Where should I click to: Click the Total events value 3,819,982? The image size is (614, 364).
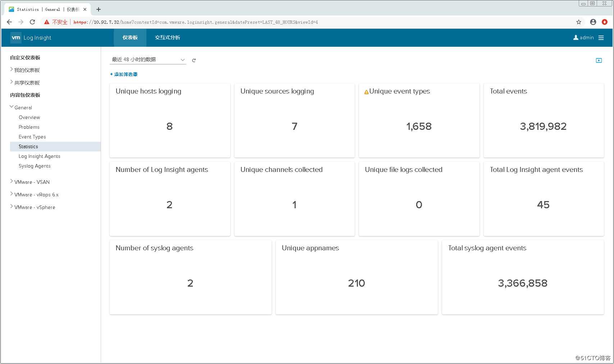(543, 126)
